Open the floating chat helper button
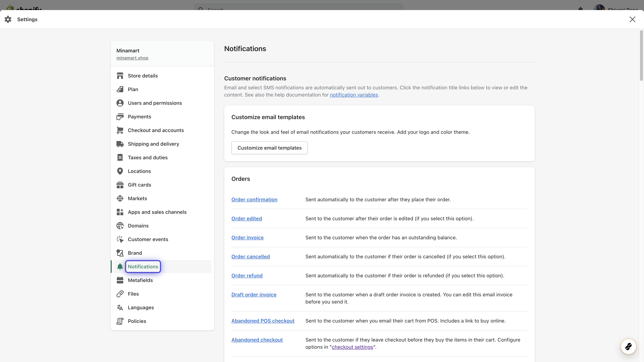 [628, 347]
